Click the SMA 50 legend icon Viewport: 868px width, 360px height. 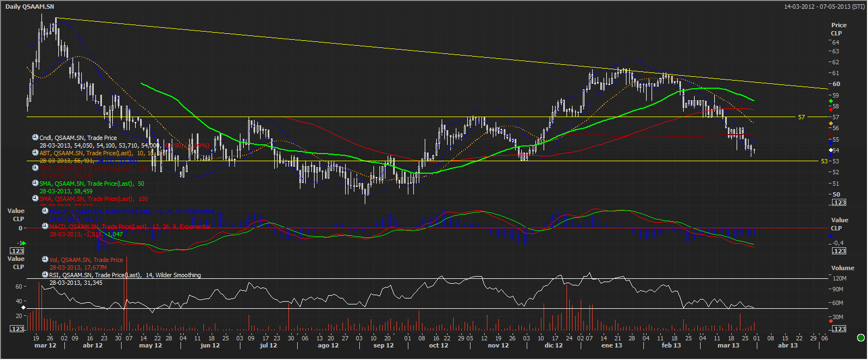coord(35,184)
